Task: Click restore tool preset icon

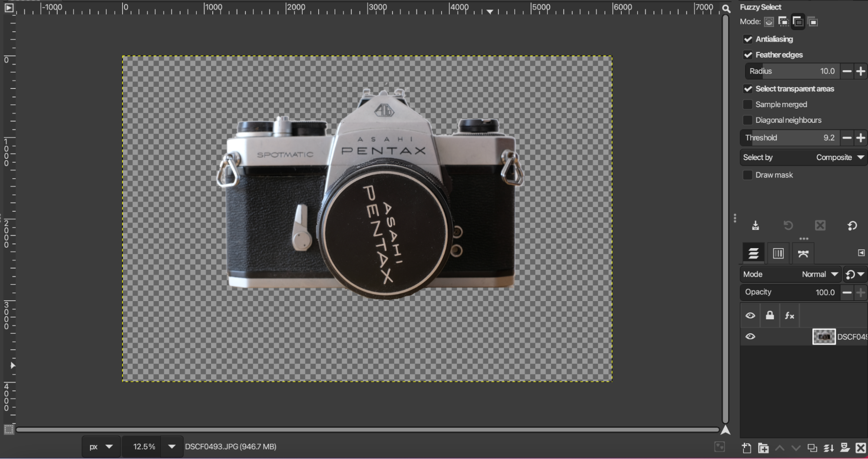Action: pyautogui.click(x=788, y=226)
